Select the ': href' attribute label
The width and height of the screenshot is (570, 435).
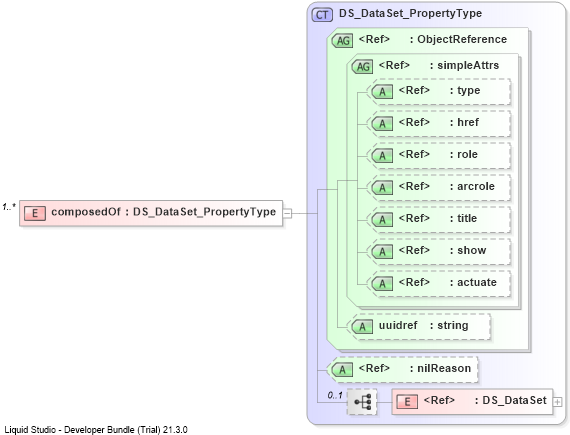[464, 122]
